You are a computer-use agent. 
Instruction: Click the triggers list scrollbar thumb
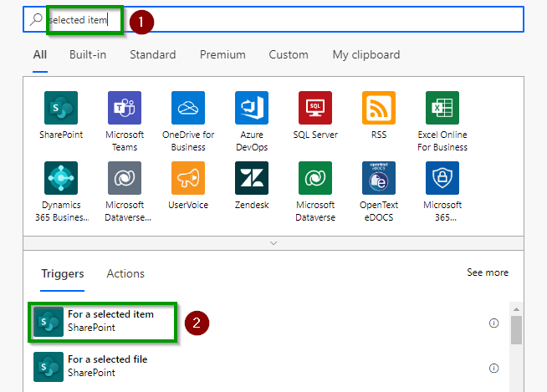pos(516,330)
